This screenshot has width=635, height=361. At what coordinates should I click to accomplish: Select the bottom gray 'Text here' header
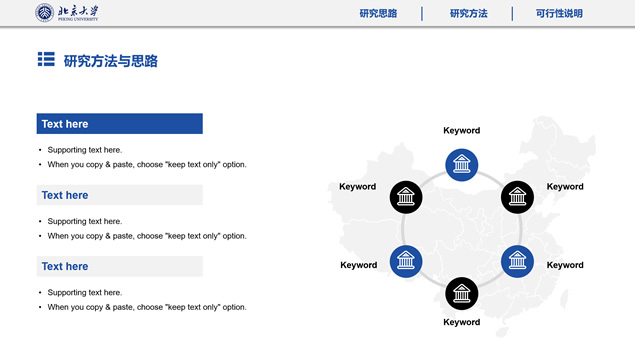pyautogui.click(x=119, y=266)
